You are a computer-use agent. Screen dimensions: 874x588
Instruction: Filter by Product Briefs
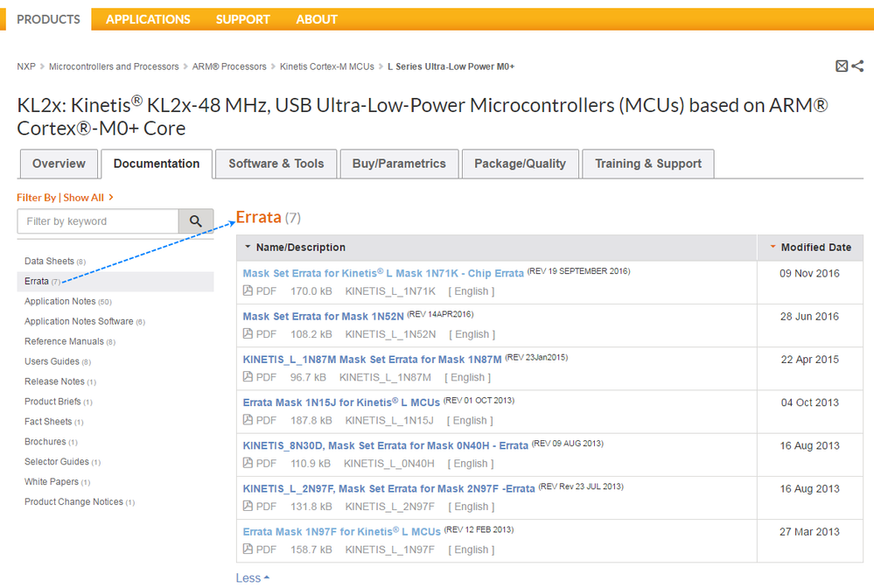coord(59,402)
